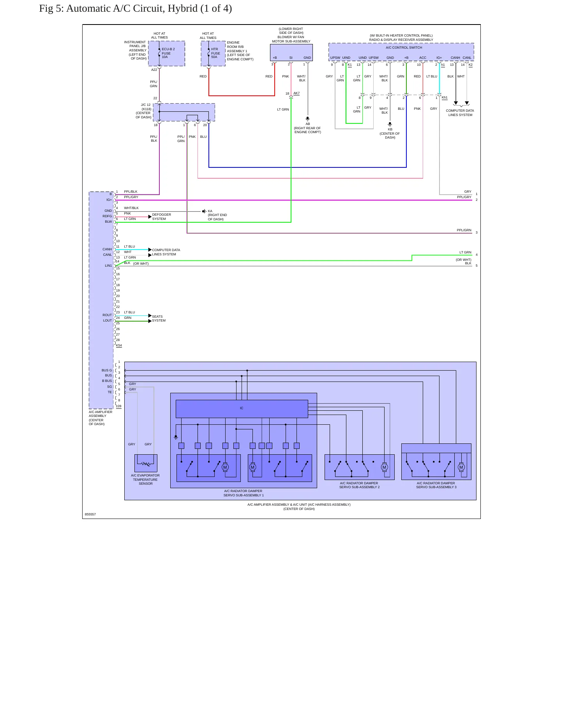Click the 'ACC' pin label on control switch

[x=423, y=58]
